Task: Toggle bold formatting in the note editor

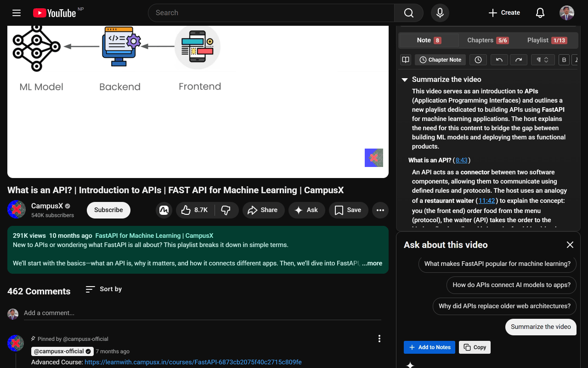Action: [x=564, y=59]
